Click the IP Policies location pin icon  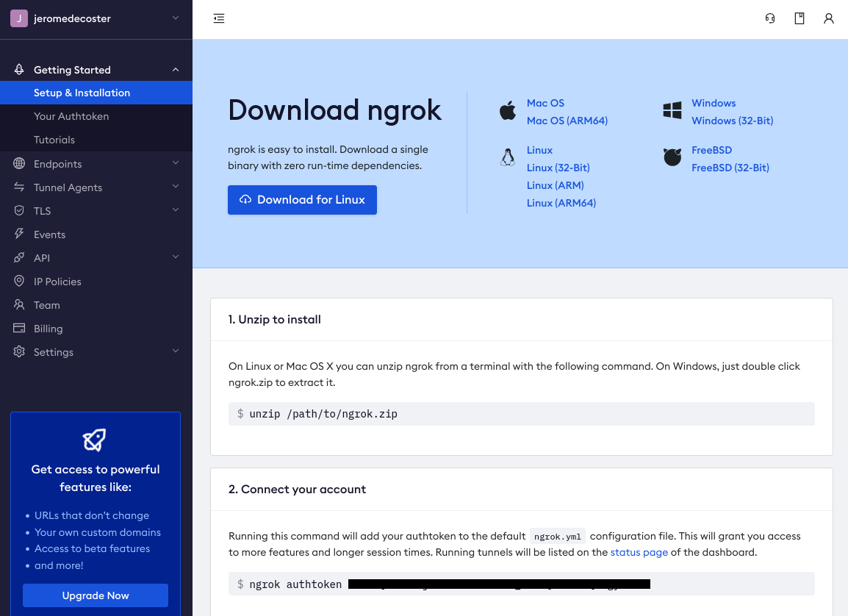point(19,282)
